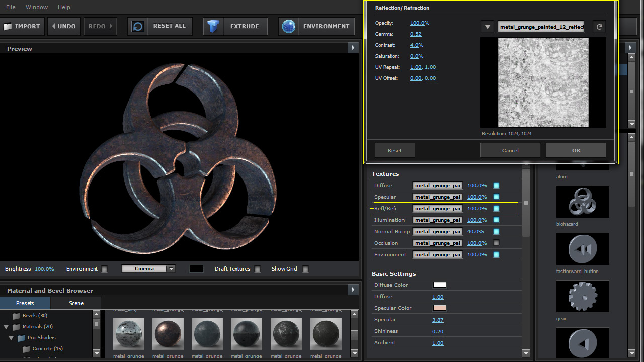Enable the Occlusion texture checkbox

(496, 243)
